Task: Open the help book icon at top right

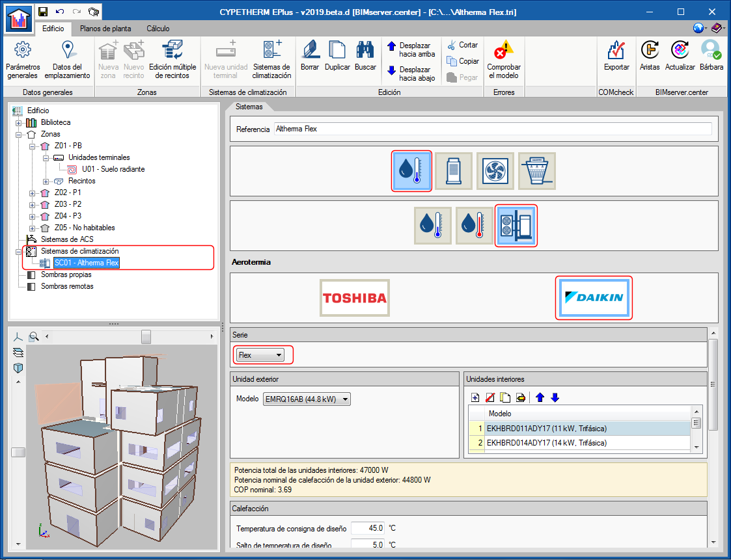Action: [x=717, y=29]
